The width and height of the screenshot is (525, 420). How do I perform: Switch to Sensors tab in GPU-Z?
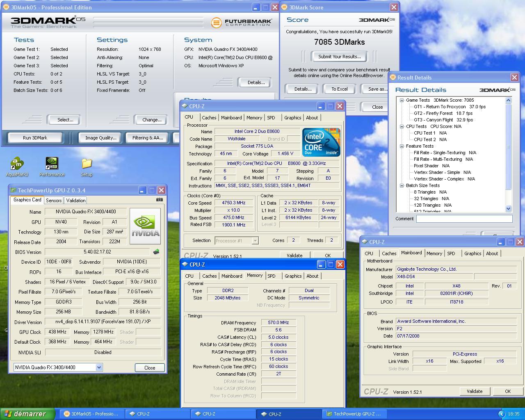tap(54, 200)
